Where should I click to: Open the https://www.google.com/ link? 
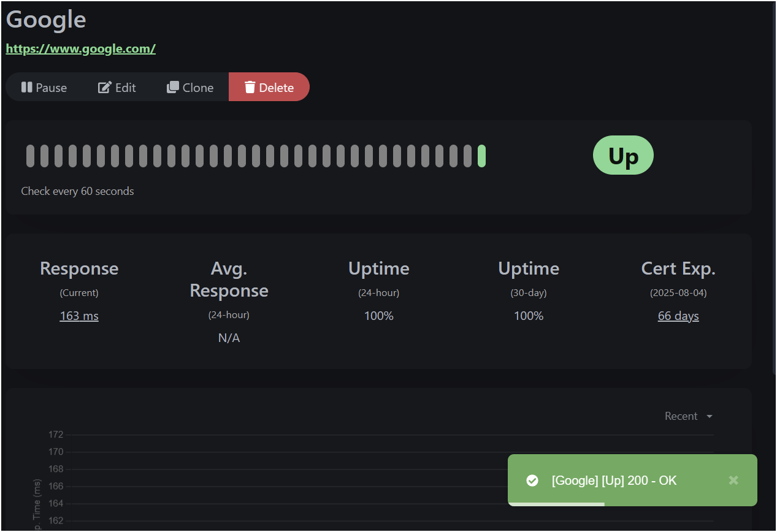point(81,49)
